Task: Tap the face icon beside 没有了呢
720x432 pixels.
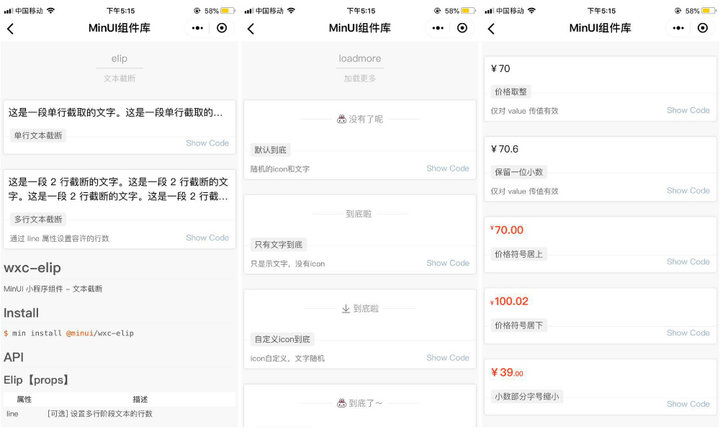Action: (x=341, y=119)
